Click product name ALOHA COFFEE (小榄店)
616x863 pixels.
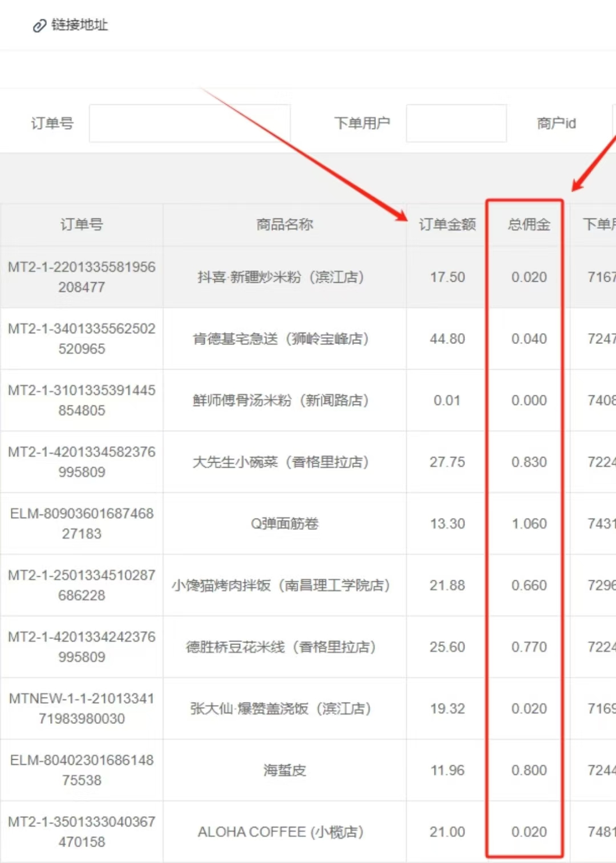click(281, 832)
